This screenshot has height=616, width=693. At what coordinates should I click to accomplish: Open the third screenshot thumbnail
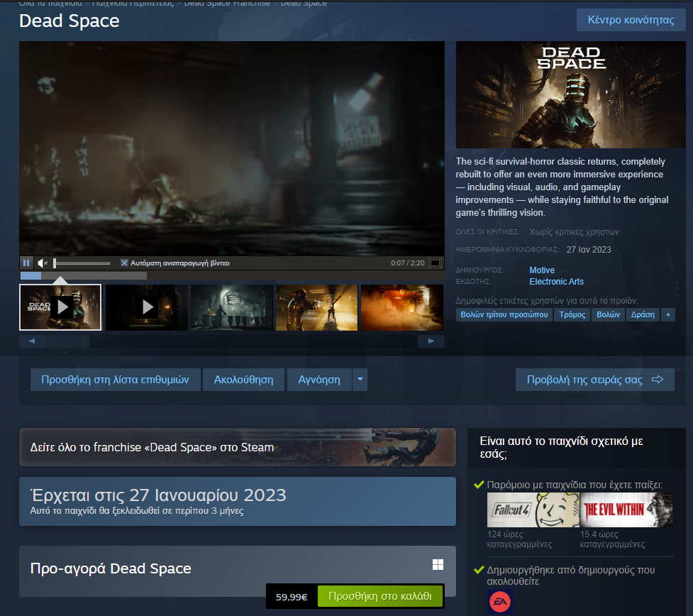(x=232, y=307)
